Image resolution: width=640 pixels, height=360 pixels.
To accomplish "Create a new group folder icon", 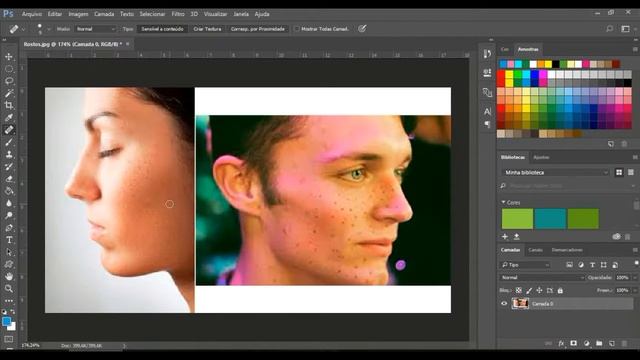I will (599, 344).
